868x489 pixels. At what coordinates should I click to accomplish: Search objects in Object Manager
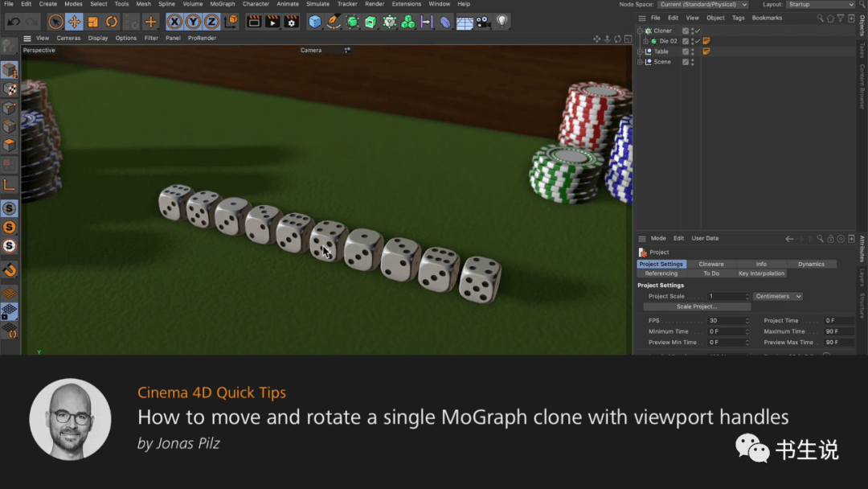click(x=820, y=18)
